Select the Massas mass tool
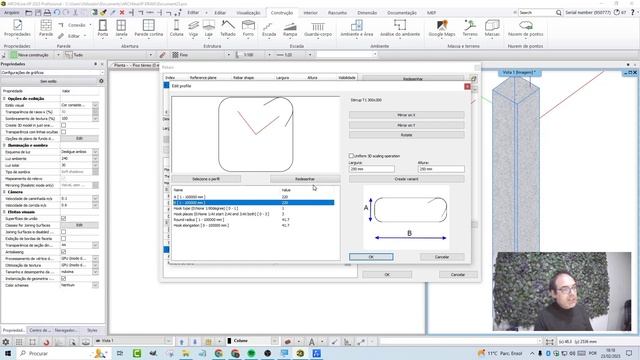640x360 pixels. [492, 28]
